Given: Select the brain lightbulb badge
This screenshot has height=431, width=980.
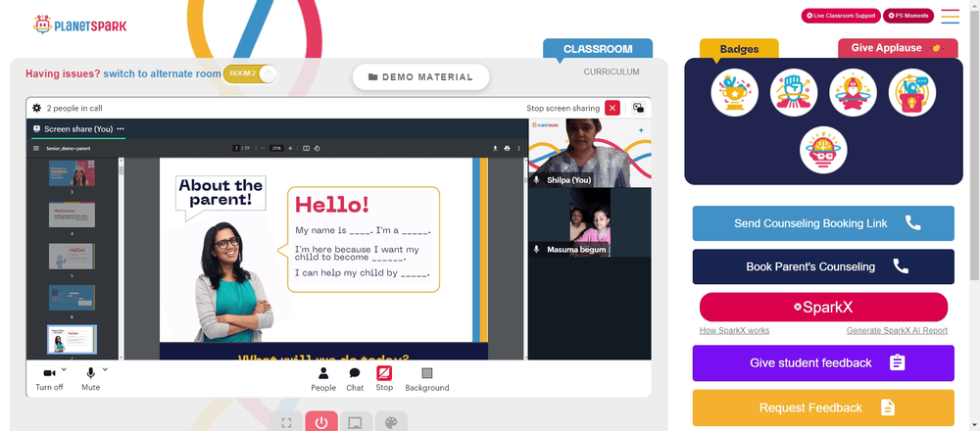Looking at the screenshot, I should click(x=823, y=151).
